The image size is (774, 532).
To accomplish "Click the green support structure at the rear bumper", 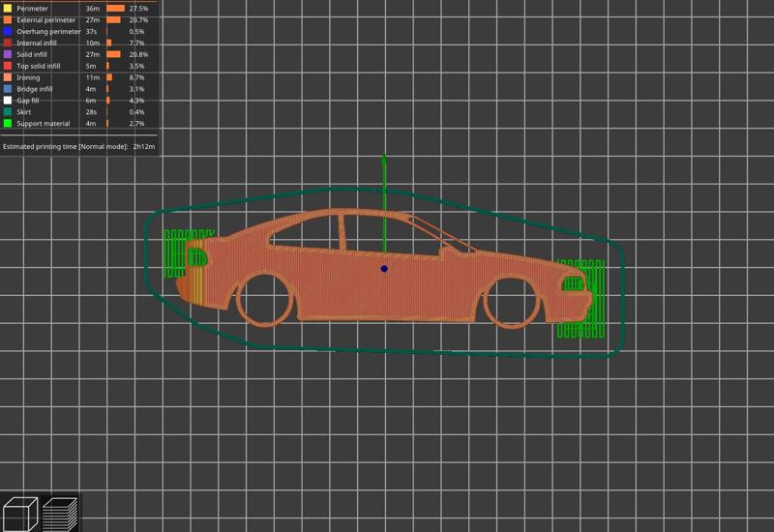I will tap(172, 252).
